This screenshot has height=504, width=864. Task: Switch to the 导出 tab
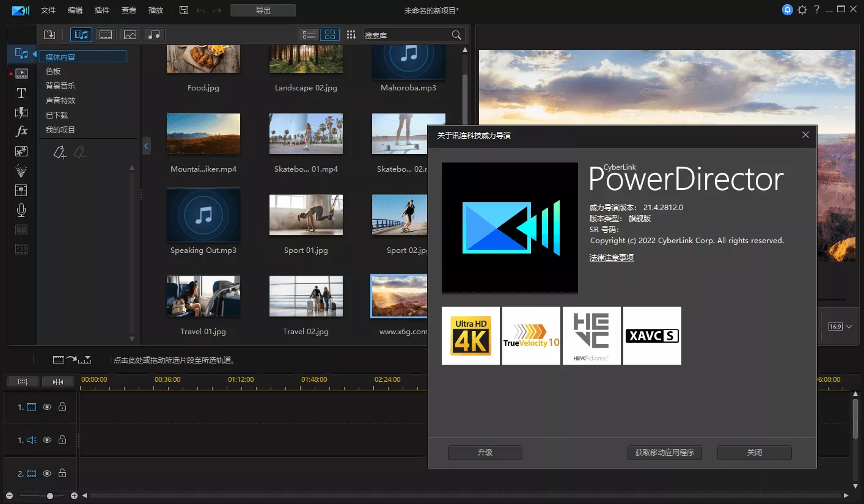point(263,10)
